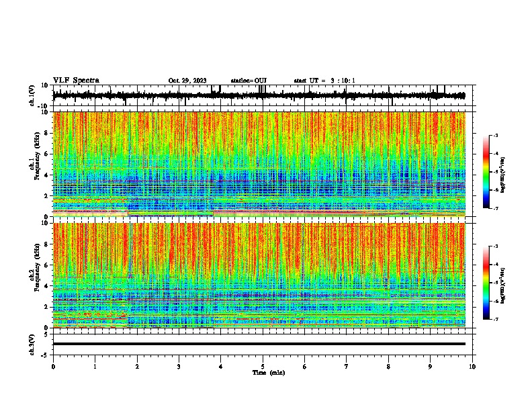Click time axis tick label "5"
Screen dimensions: 532x411
263,367
